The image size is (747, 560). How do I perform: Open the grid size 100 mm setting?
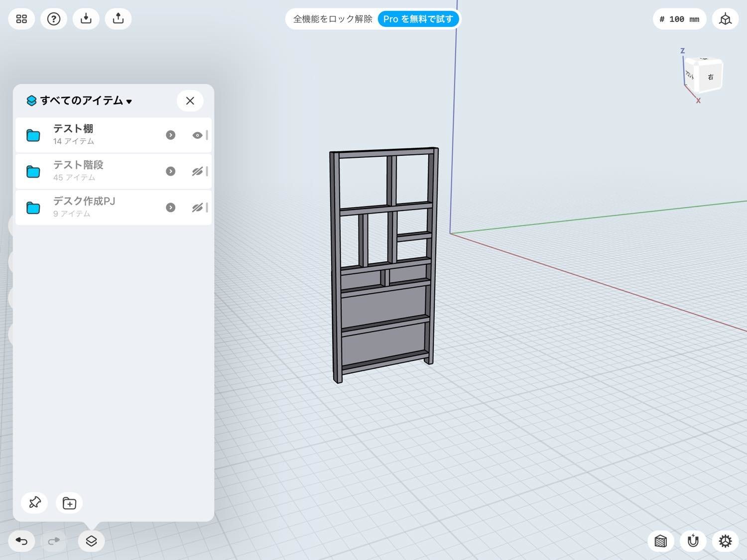coord(679,19)
